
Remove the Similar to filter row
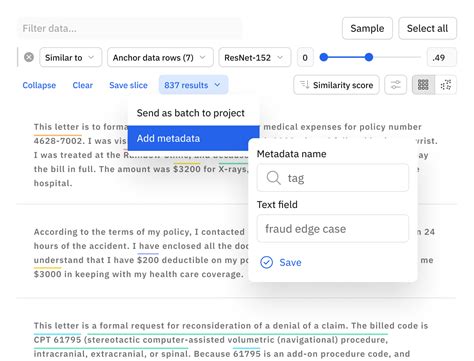[x=29, y=57]
